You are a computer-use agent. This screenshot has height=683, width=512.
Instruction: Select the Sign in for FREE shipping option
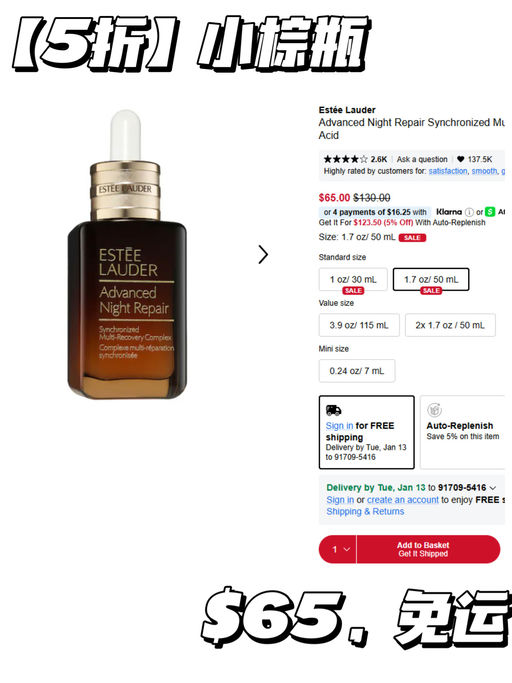coord(366,432)
